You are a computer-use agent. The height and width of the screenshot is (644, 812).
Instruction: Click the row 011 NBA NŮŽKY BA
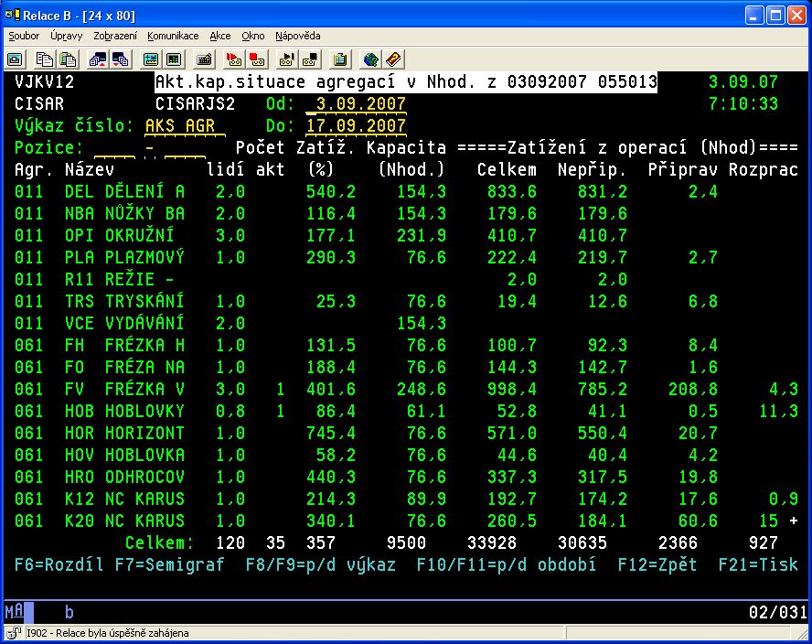(x=406, y=213)
